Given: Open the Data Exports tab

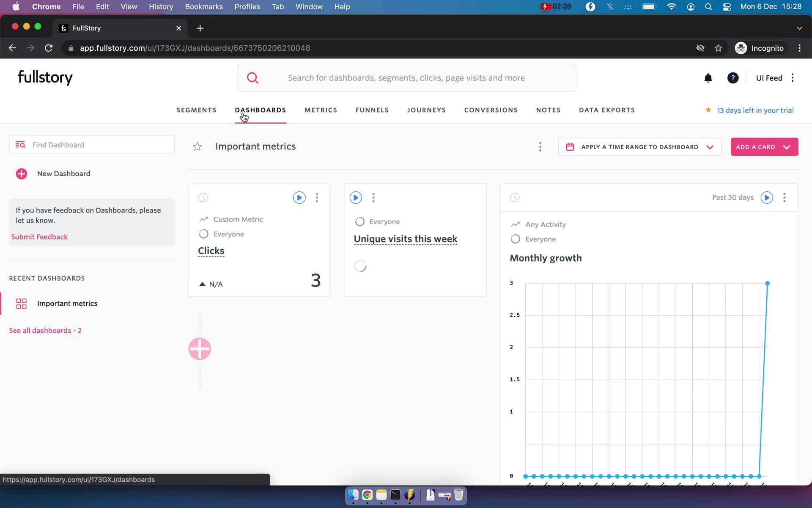Looking at the screenshot, I should [607, 110].
